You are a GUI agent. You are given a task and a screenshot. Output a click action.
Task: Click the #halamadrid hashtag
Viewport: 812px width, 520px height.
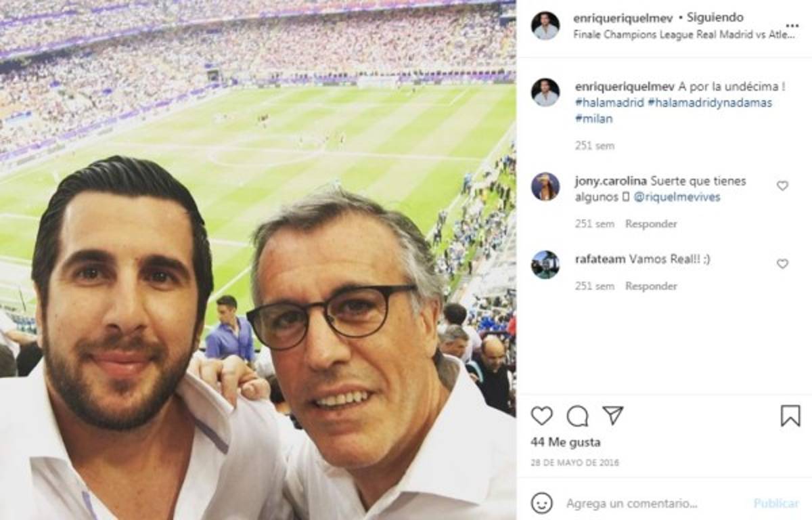coord(608,103)
